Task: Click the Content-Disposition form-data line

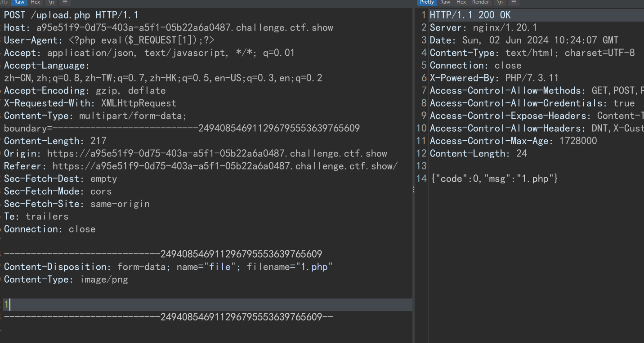Action: (x=169, y=267)
